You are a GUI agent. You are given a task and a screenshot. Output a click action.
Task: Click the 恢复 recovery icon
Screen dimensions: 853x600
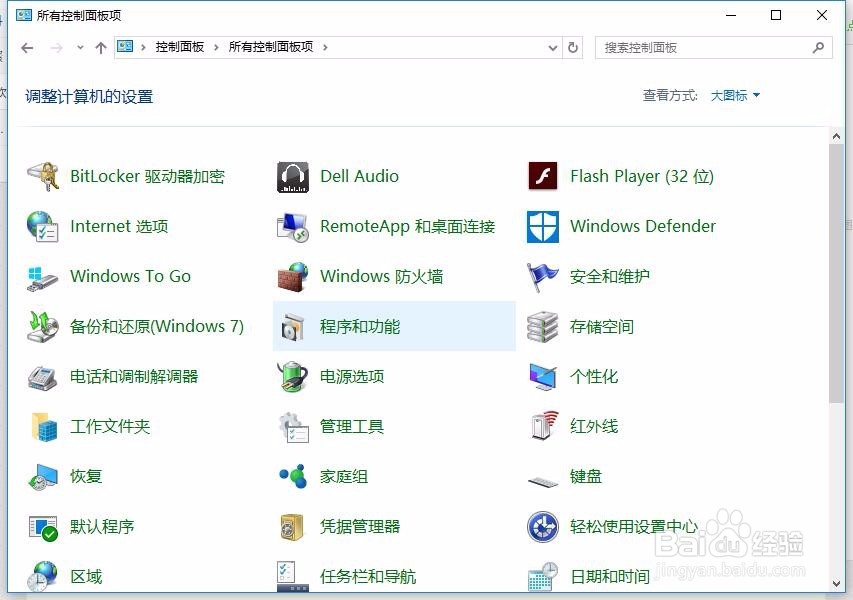[43, 477]
